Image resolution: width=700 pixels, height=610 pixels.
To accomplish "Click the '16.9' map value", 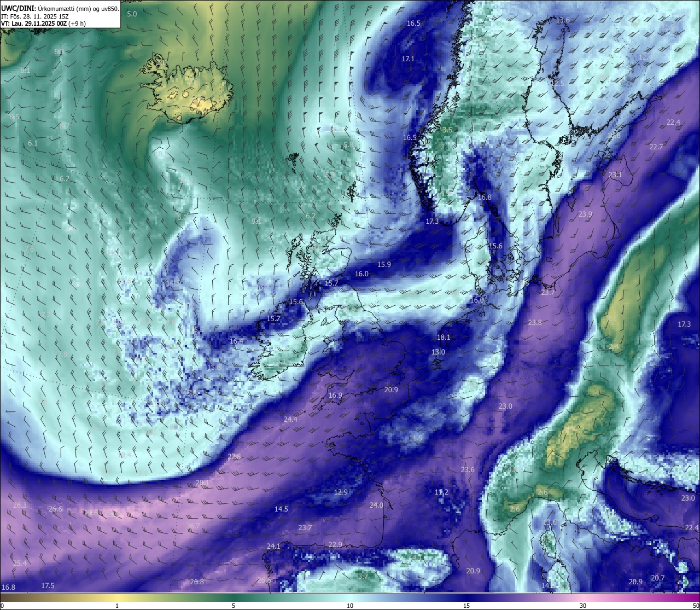I will 335,395.
